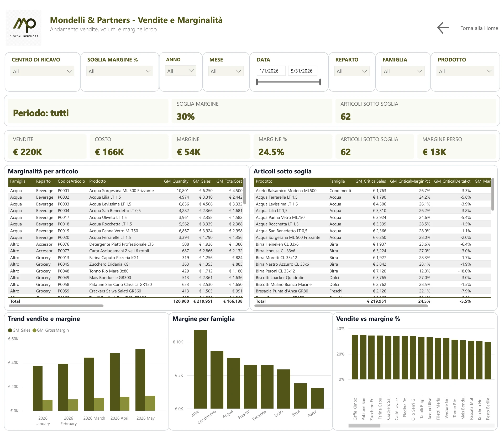Sort by GM_TotalCost column header
This screenshot has height=438, width=504.
click(229, 181)
